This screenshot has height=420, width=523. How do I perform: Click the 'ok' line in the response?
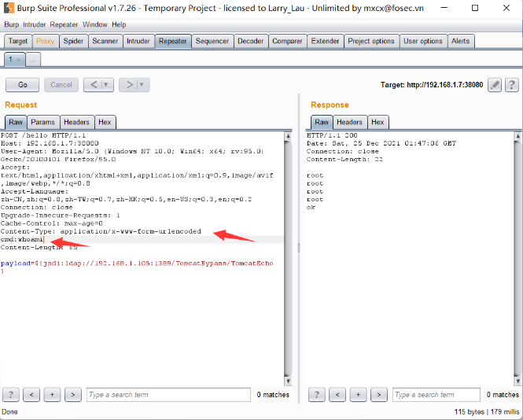coord(311,208)
